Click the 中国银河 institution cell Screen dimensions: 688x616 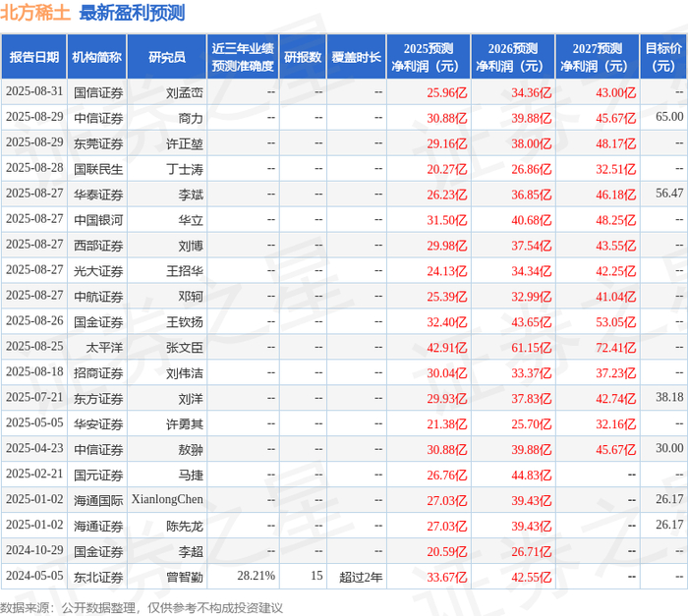click(x=98, y=220)
